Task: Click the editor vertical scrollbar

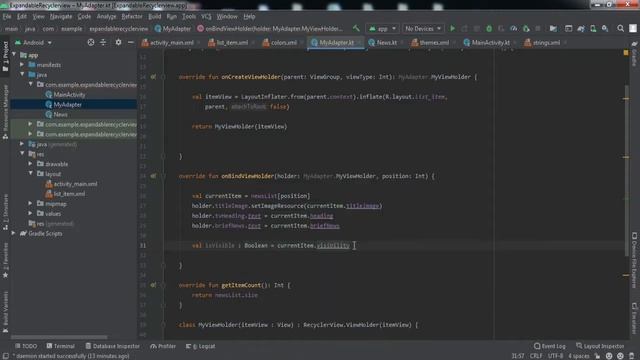Action: tap(626, 171)
